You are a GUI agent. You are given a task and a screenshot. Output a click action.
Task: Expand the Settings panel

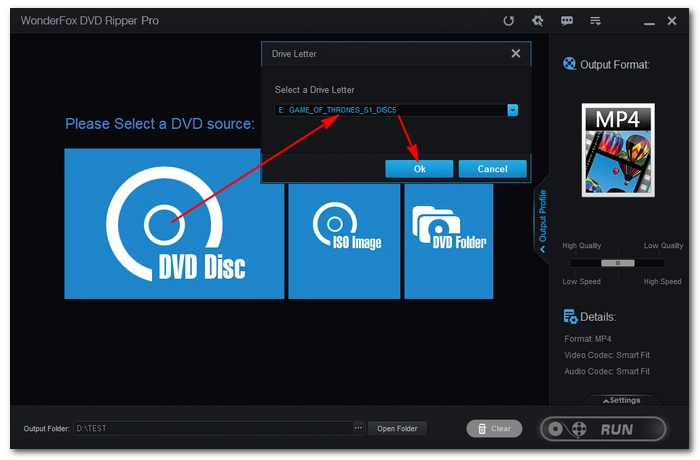coord(621,400)
